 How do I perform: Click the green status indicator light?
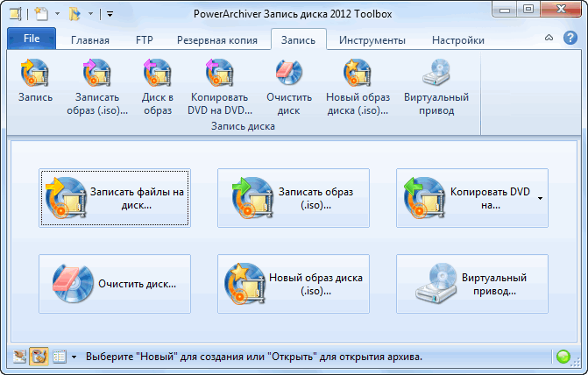563,357
